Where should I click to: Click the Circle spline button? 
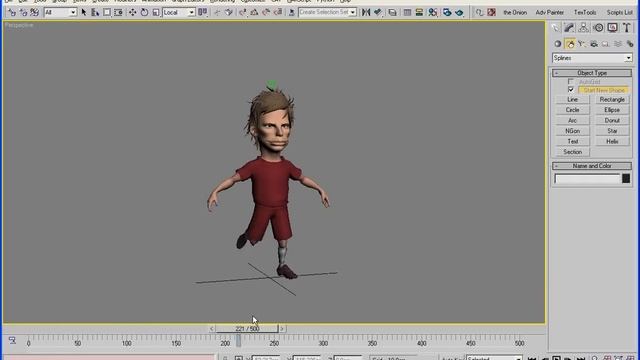tap(572, 110)
